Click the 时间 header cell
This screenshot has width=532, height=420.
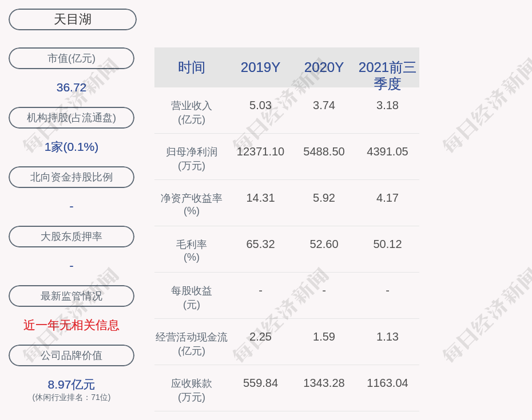[x=192, y=67]
